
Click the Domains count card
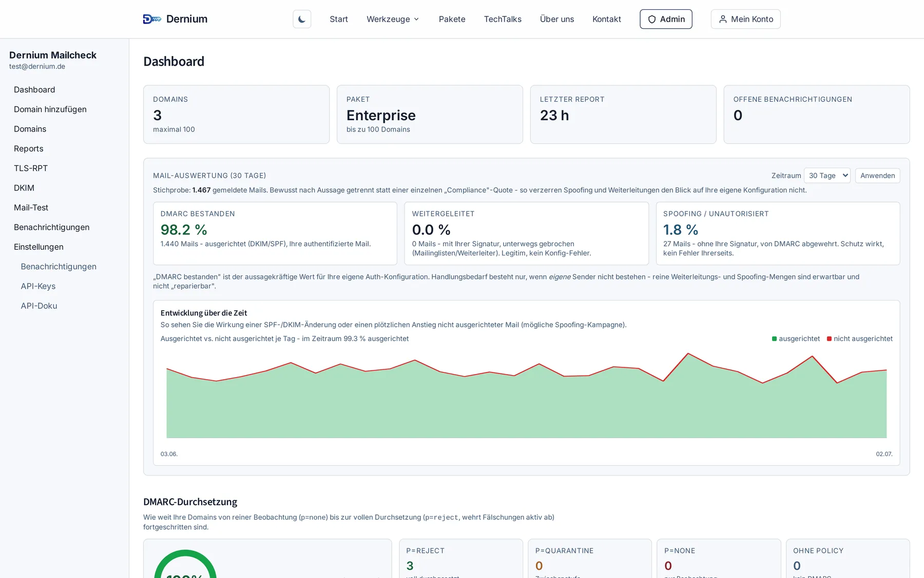[236, 115]
